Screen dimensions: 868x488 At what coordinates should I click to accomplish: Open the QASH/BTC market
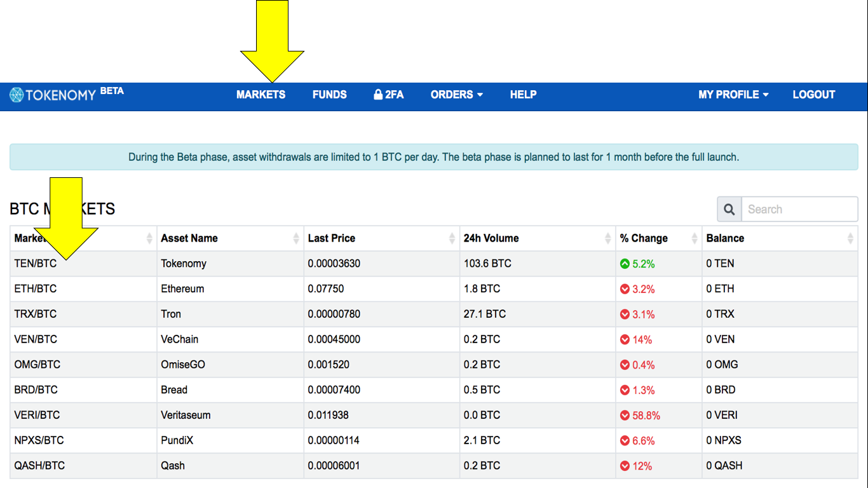tap(40, 466)
